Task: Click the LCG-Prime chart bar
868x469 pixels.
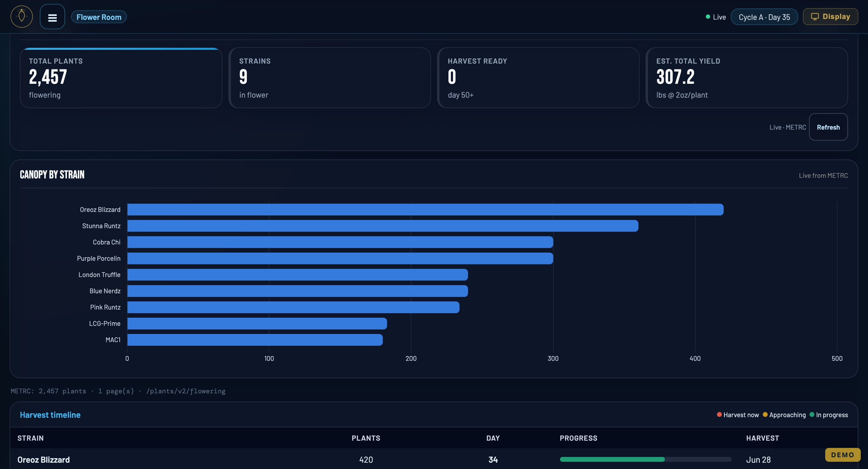Action: (257, 323)
